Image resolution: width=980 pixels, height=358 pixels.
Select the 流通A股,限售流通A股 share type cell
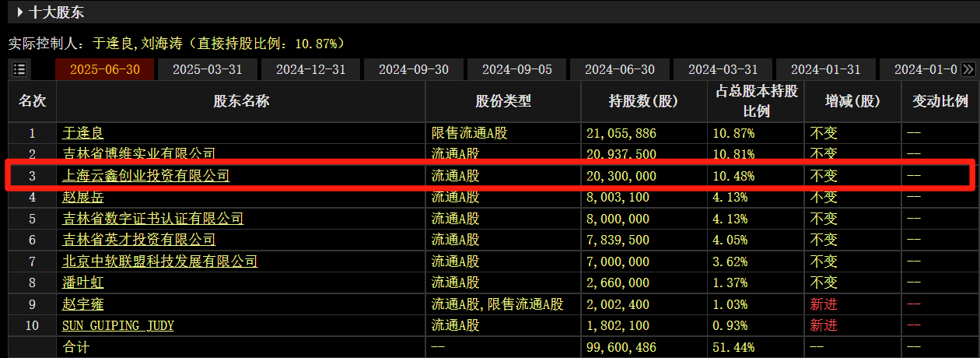click(497, 304)
